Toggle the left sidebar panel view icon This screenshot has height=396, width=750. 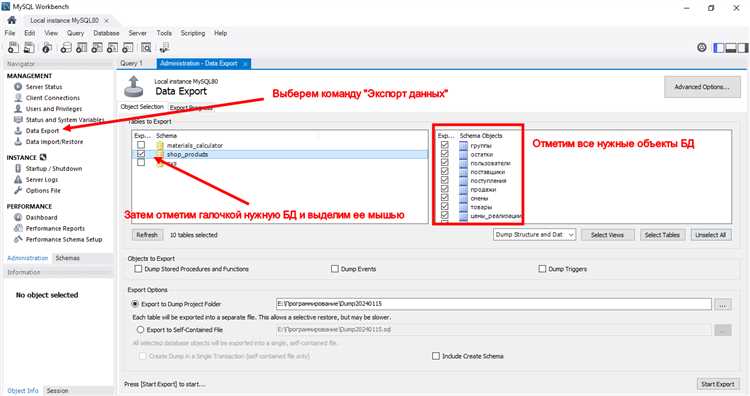click(x=718, y=47)
